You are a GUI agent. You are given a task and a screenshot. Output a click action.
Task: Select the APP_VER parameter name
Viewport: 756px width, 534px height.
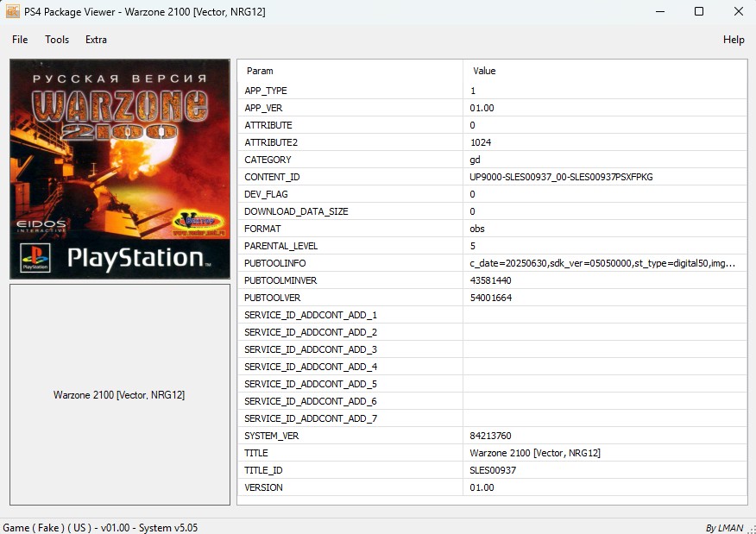coord(263,108)
